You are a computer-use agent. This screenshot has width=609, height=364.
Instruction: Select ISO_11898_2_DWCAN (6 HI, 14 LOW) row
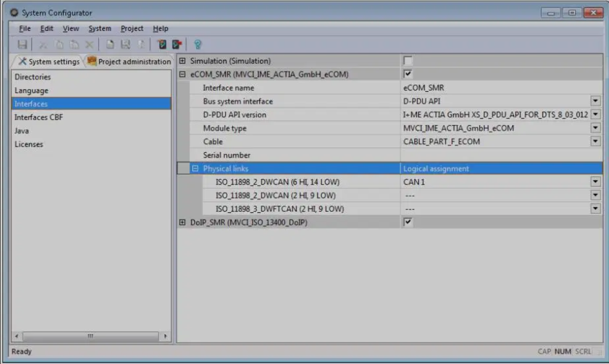click(277, 181)
